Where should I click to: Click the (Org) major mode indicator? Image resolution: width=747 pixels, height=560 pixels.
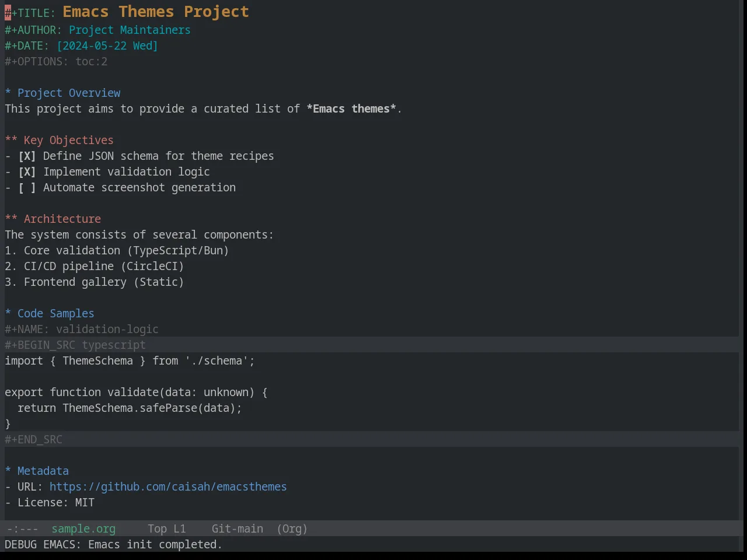(292, 529)
